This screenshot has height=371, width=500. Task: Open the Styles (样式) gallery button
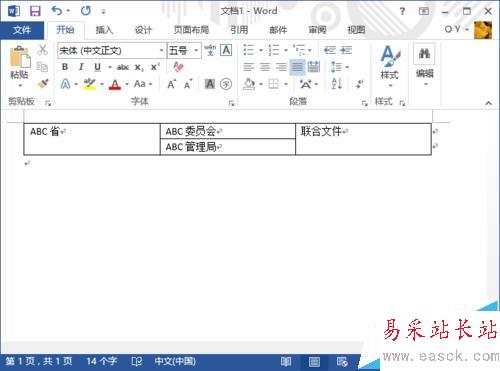coord(390,67)
